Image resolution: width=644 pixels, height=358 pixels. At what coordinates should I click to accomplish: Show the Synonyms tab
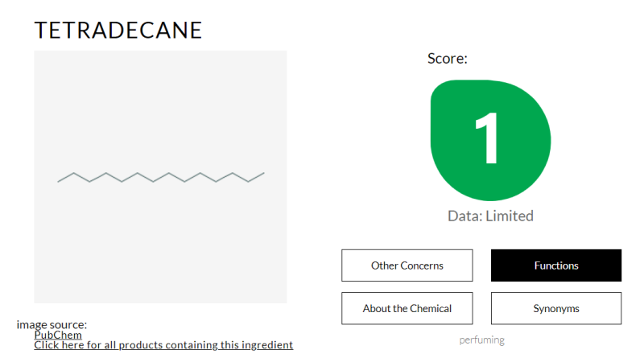point(556,308)
